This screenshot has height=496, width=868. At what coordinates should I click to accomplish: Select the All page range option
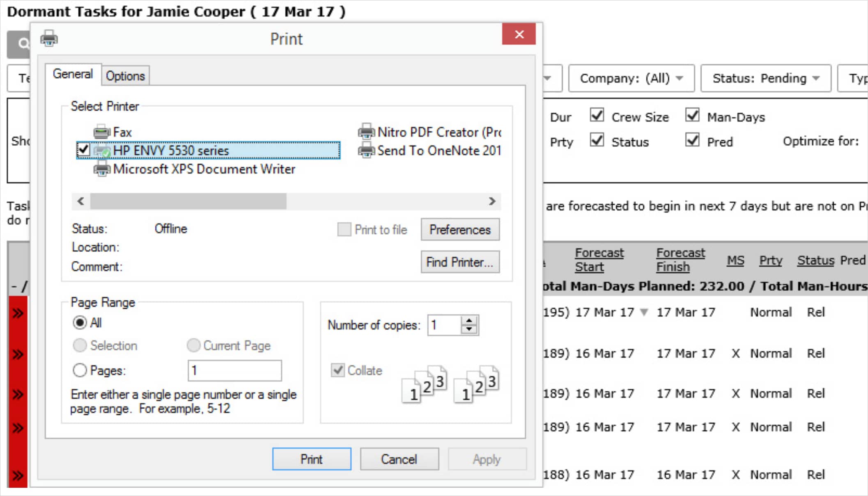point(80,322)
